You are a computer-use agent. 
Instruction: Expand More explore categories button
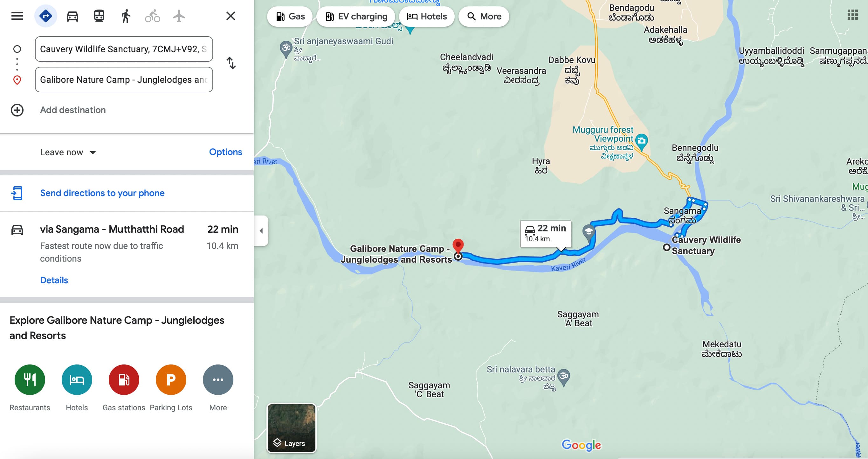pos(218,380)
